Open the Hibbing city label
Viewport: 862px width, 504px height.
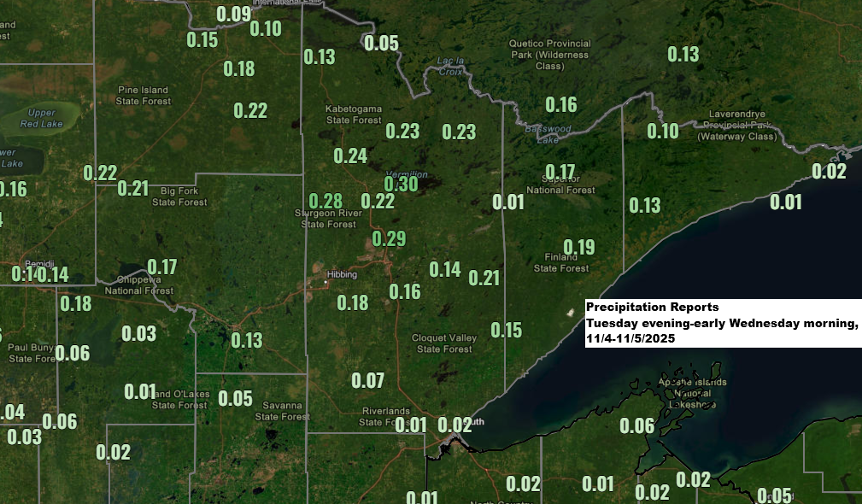point(342,274)
